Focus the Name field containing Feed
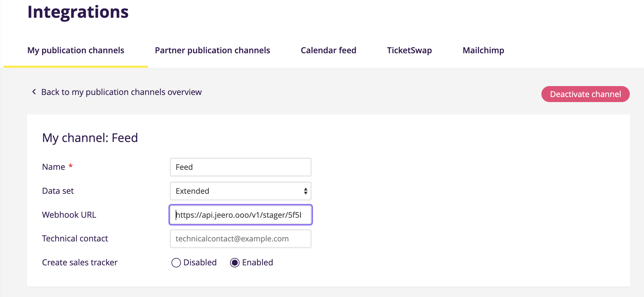The image size is (644, 297). 240,167
